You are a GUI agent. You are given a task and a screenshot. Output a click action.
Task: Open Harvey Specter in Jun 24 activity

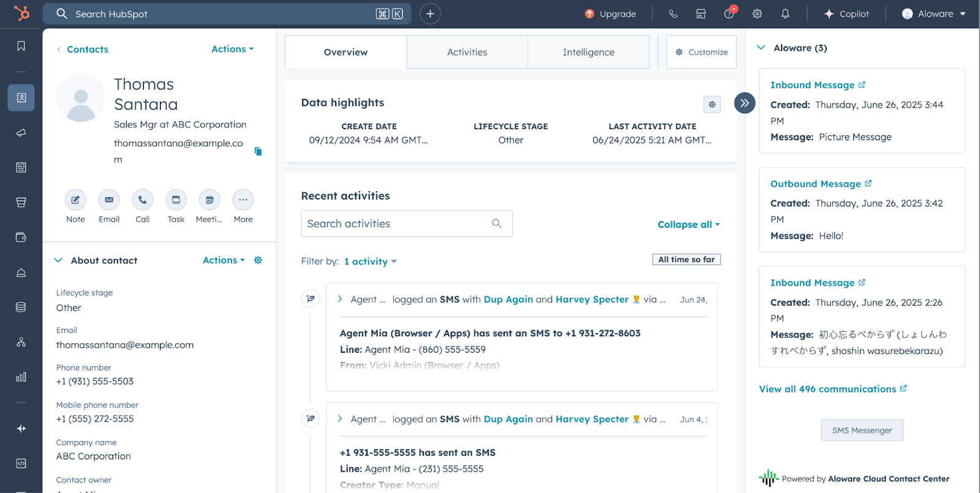[x=592, y=299]
